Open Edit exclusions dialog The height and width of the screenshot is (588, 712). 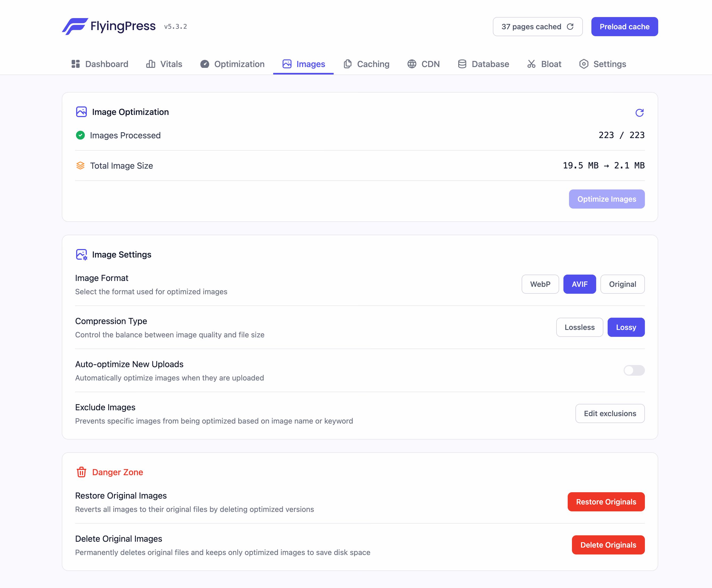pyautogui.click(x=610, y=413)
